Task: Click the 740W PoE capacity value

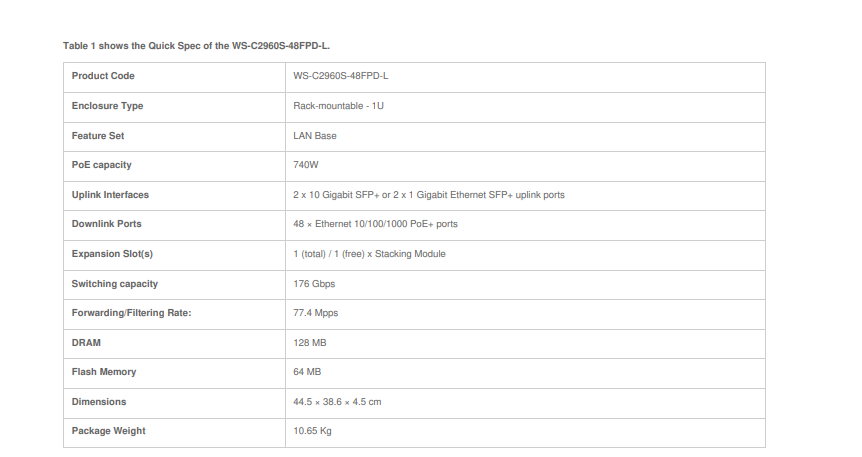Action: pyautogui.click(x=305, y=165)
